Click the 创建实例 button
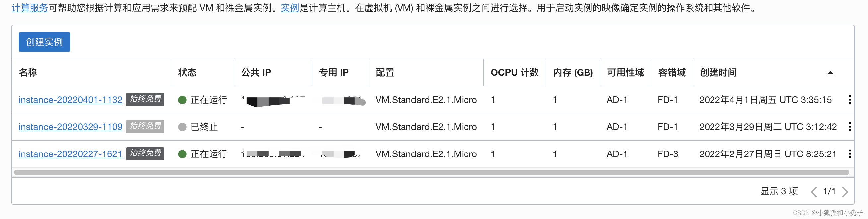The height and width of the screenshot is (219, 868). 44,42
